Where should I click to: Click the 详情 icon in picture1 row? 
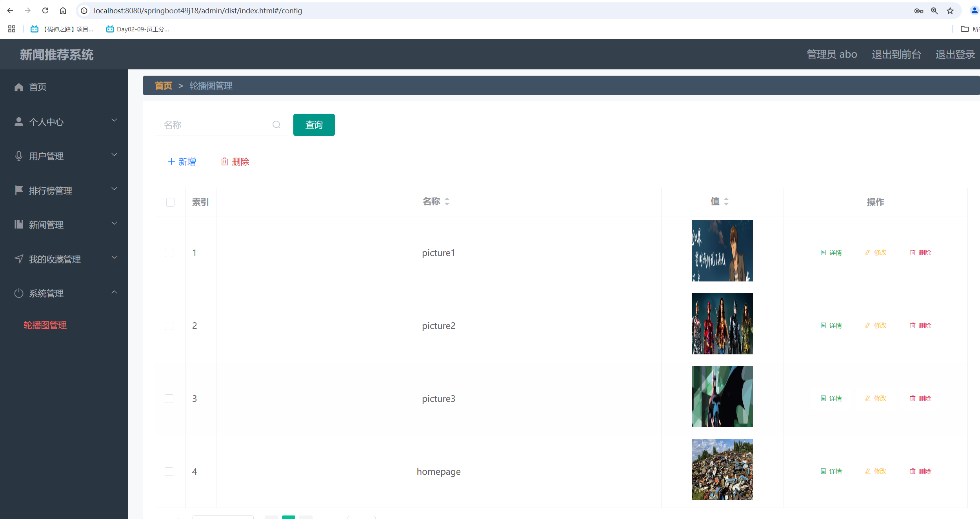(824, 252)
